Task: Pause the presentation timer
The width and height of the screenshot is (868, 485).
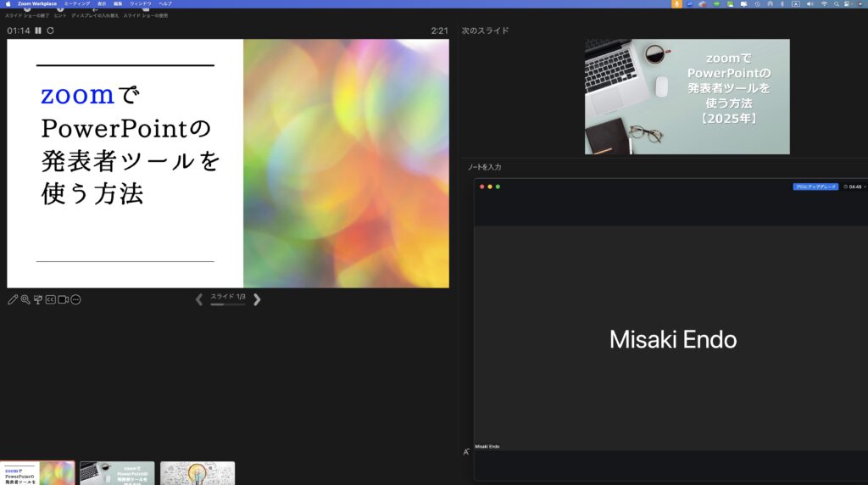Action: (38, 31)
